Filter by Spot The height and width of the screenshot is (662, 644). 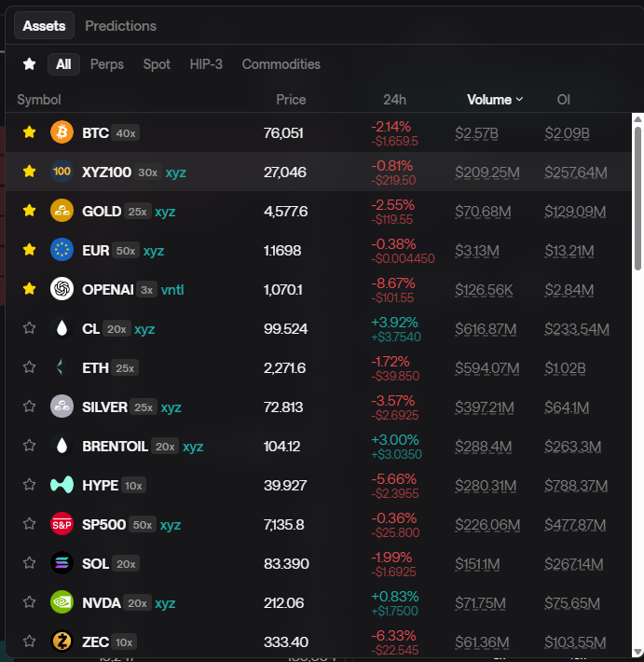157,64
